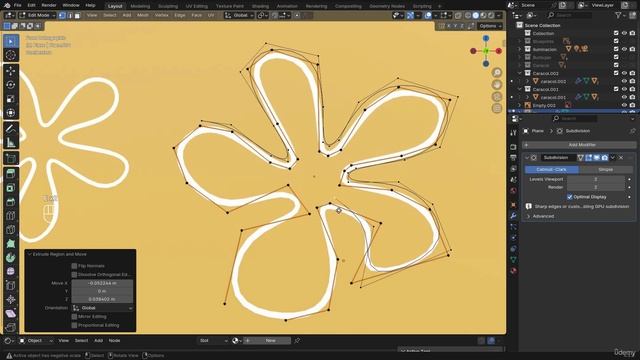The image size is (640, 360).
Task: Click the Levels Viewport value field
Action: (596, 179)
